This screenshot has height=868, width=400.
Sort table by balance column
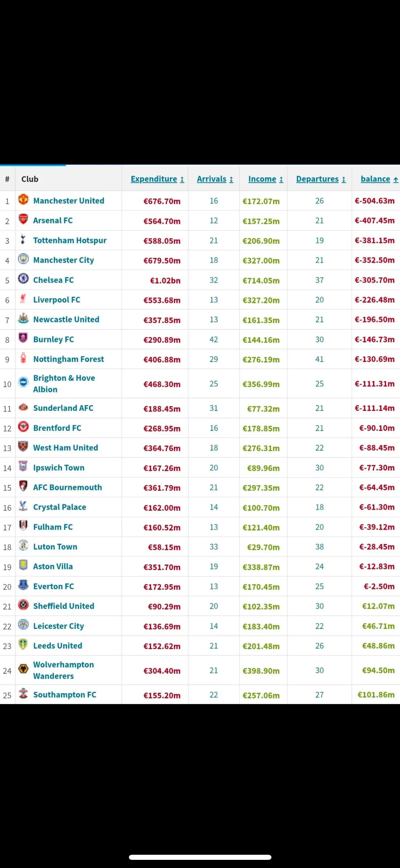(x=379, y=179)
